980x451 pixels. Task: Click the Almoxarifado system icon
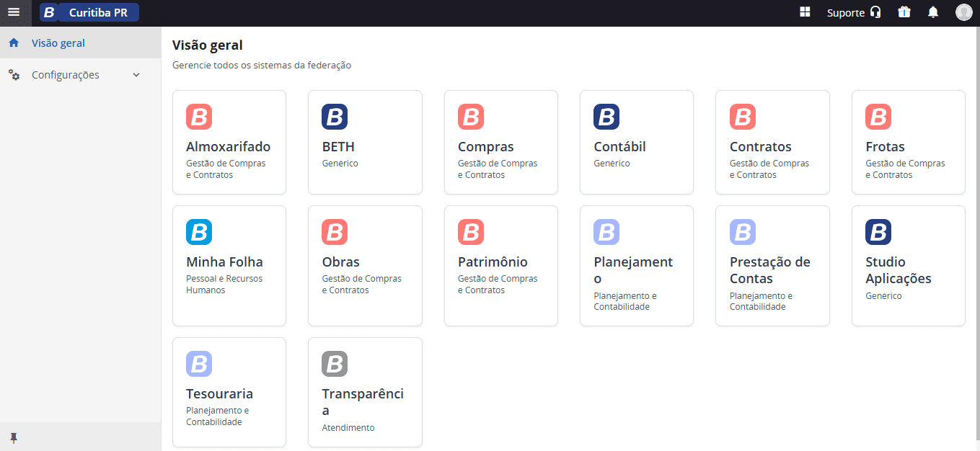[x=199, y=117]
